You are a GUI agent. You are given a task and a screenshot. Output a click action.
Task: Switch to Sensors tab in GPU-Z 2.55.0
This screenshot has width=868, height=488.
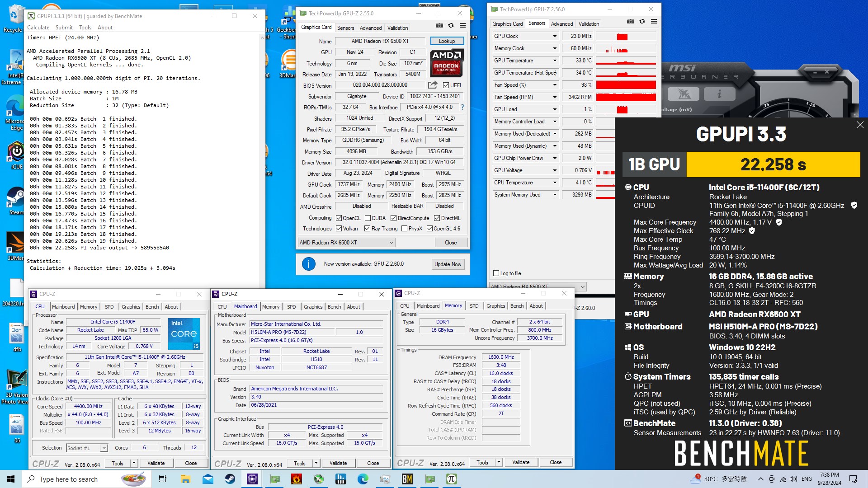345,28
